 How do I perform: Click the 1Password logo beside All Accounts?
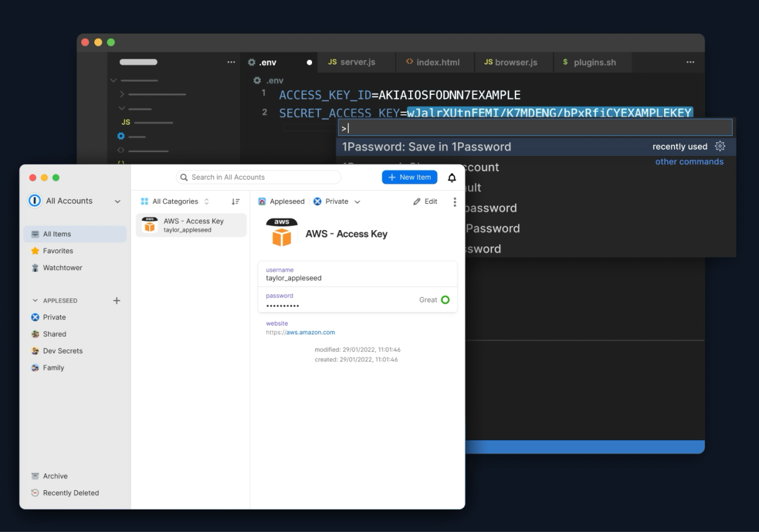[x=35, y=201]
